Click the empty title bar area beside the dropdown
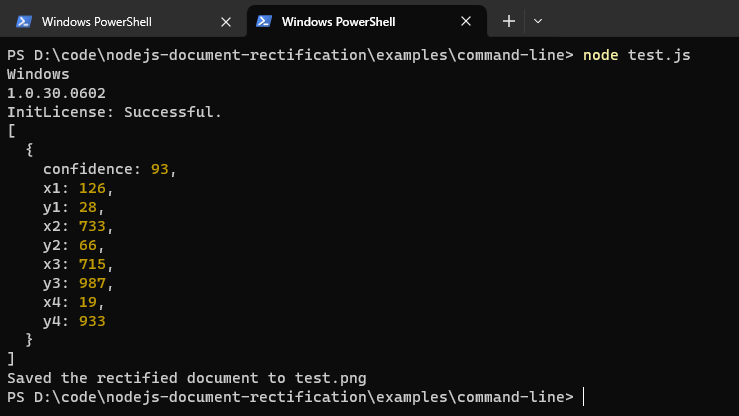 (640, 20)
